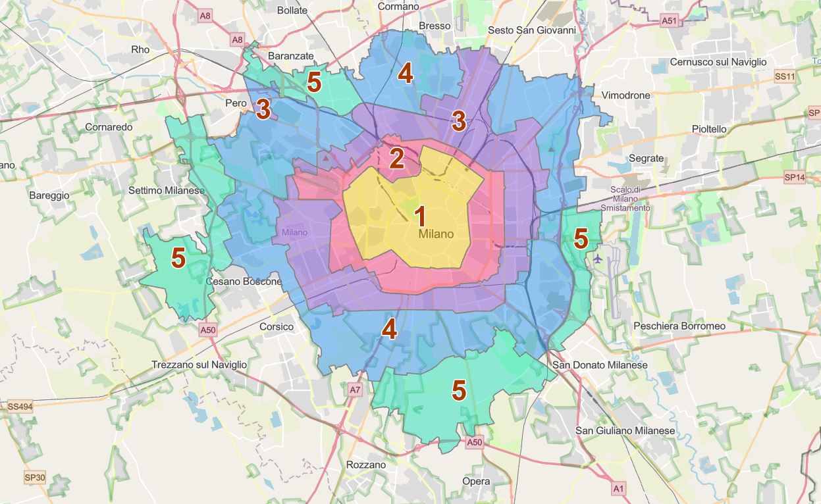Click the A7 motorway shield
Image resolution: width=821 pixels, height=504 pixels.
(355, 390)
